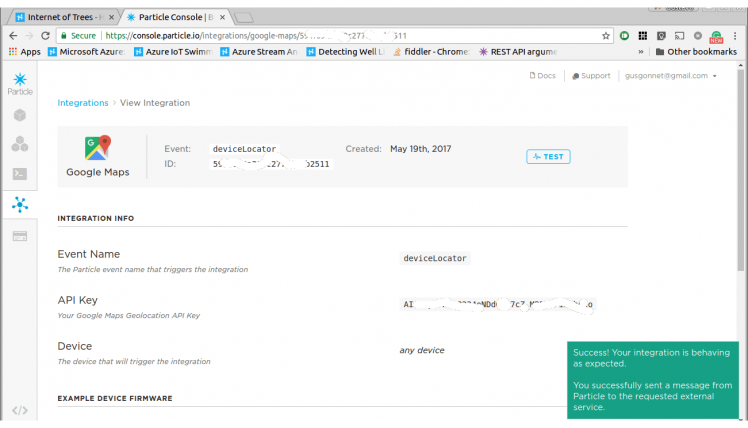Click the page vertical scrollbar thumb
Viewport: 748px width, 428px height.
click(740, 169)
